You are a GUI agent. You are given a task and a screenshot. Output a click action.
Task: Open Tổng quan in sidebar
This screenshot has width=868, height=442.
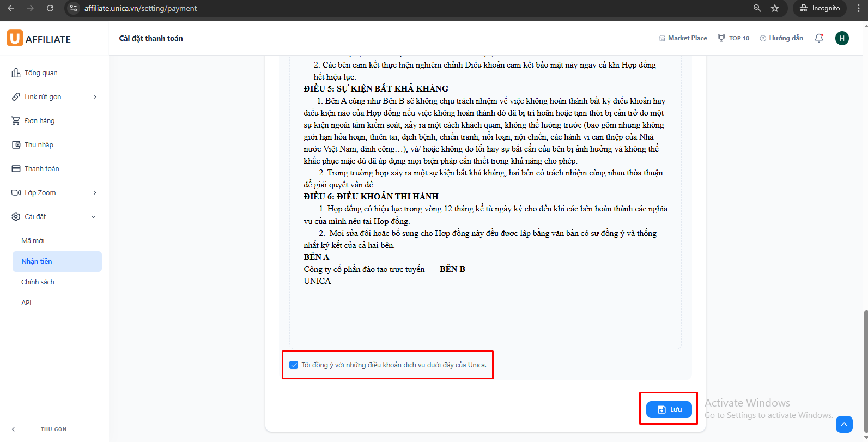pos(41,73)
